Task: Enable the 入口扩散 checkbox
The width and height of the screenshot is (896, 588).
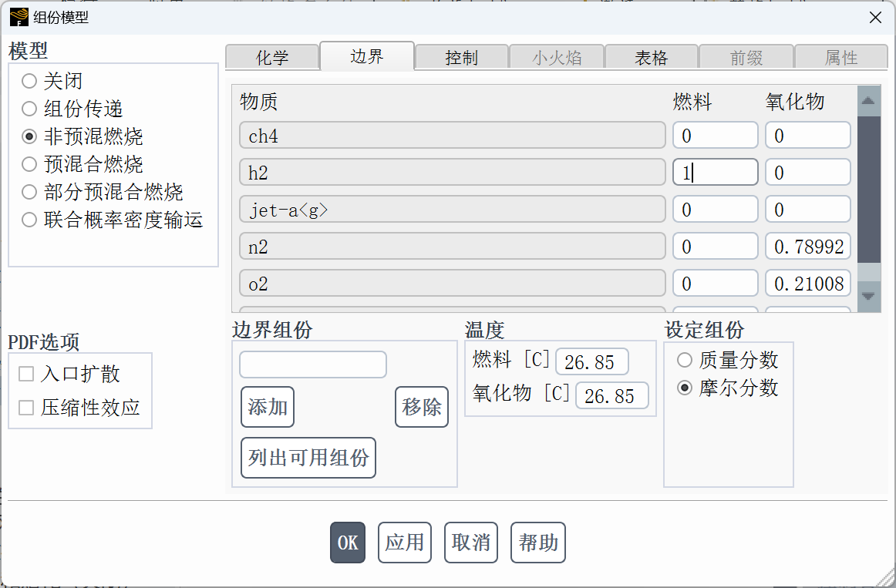Action: coord(26,375)
